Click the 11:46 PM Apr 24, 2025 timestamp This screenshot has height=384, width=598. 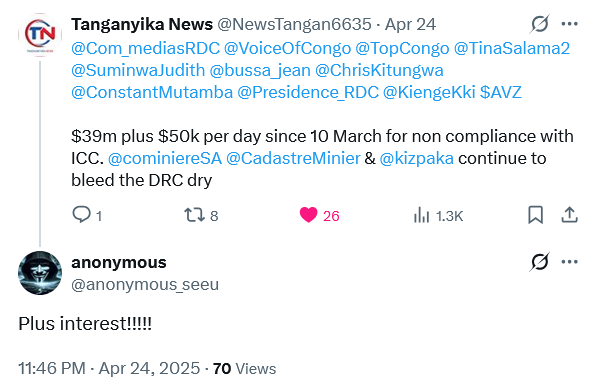click(109, 369)
